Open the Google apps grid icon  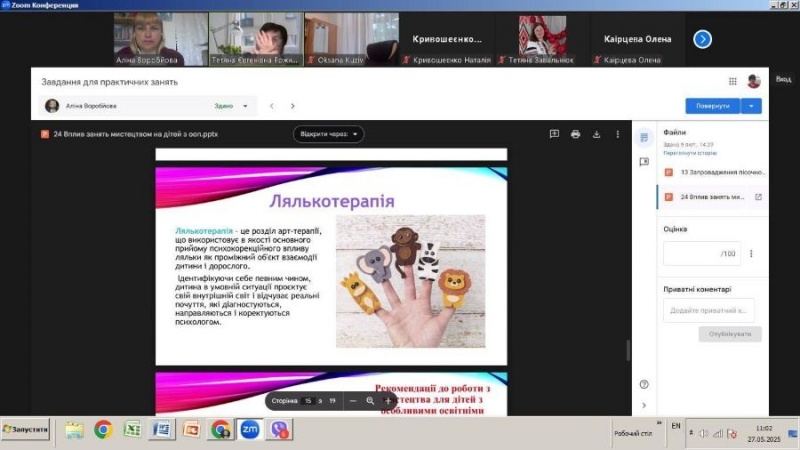tap(733, 81)
